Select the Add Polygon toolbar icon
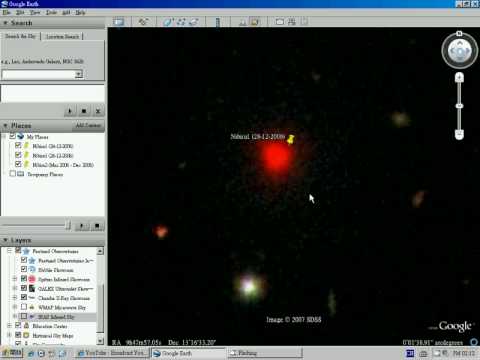Screen dimensions: 480x360 click(x=168, y=22)
